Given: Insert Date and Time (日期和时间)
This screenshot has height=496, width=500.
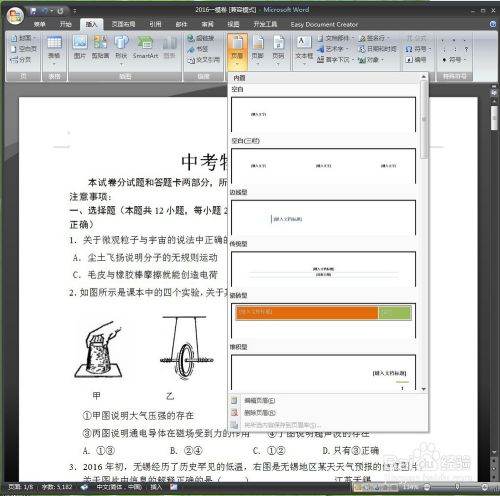Looking at the screenshot, I should click(377, 49).
